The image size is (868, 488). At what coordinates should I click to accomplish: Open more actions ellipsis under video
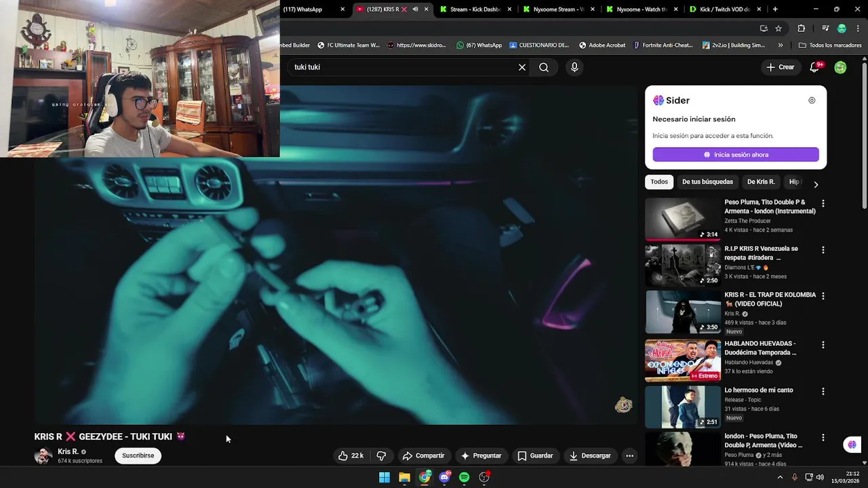click(x=629, y=455)
